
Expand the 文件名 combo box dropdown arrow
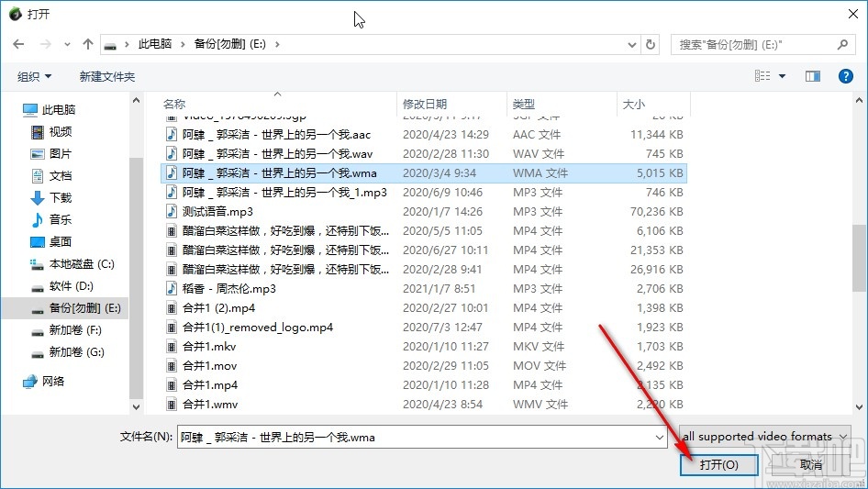coord(660,437)
